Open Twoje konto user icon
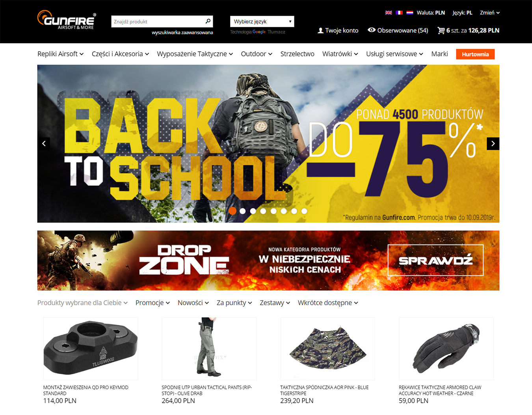 pos(320,30)
